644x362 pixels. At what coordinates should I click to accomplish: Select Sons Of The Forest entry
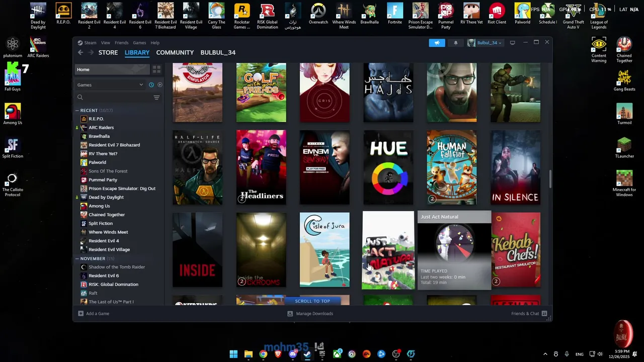(x=108, y=171)
